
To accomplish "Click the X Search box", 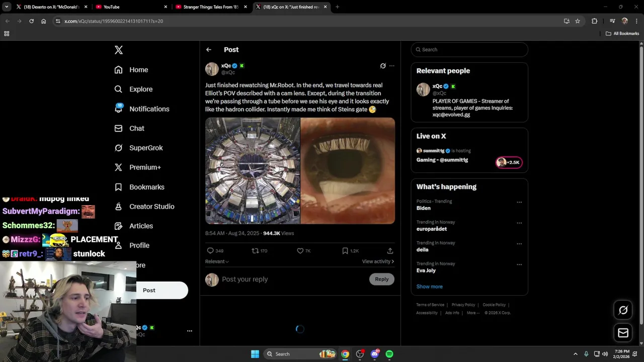I will [x=469, y=49].
